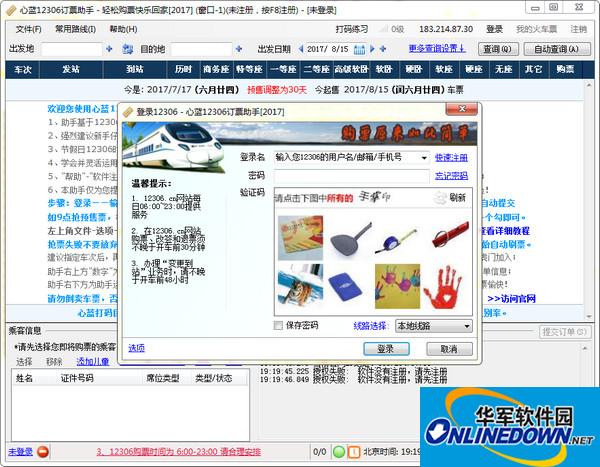Viewport: 600px width, 467px height.
Task: Focus the 出发地 input field
Action: (x=72, y=49)
